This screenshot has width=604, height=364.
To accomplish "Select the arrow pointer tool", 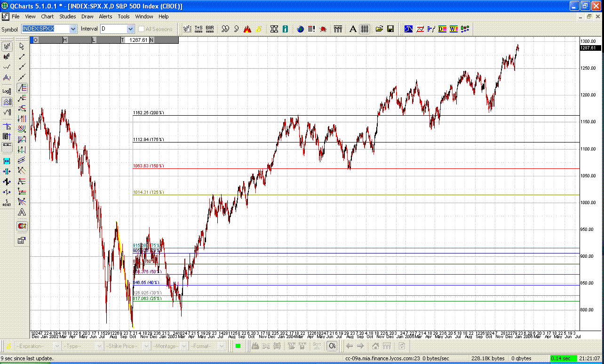I will click(x=22, y=46).
